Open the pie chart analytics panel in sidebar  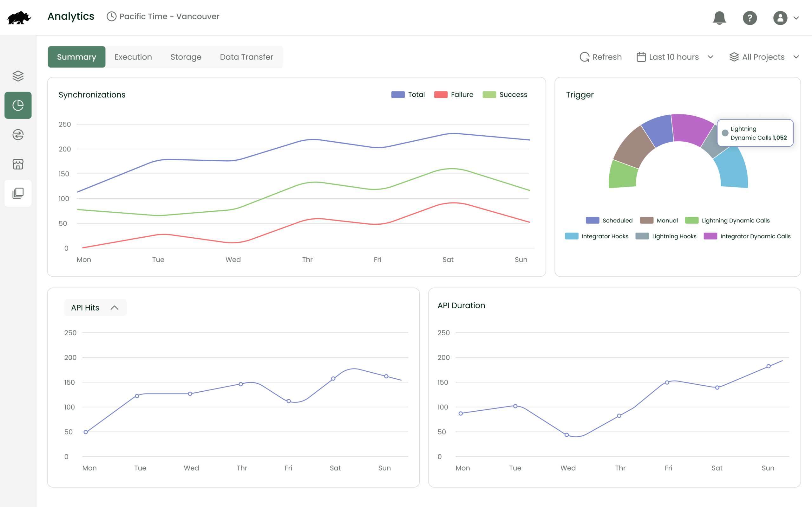tap(18, 105)
